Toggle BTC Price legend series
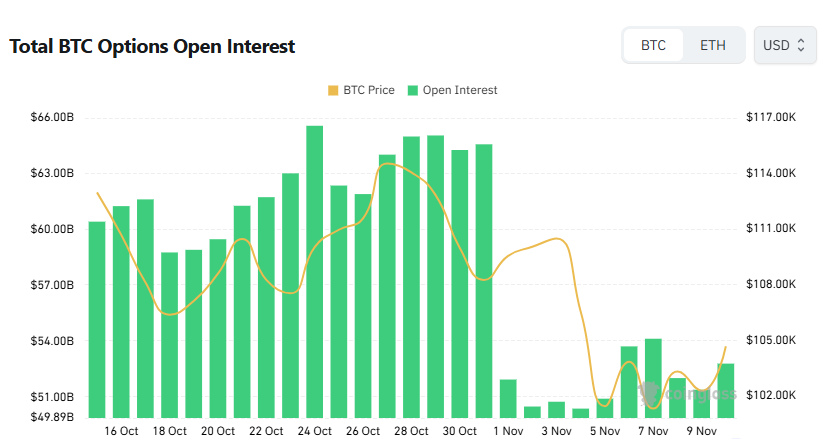The width and height of the screenshot is (823, 439). point(360,90)
